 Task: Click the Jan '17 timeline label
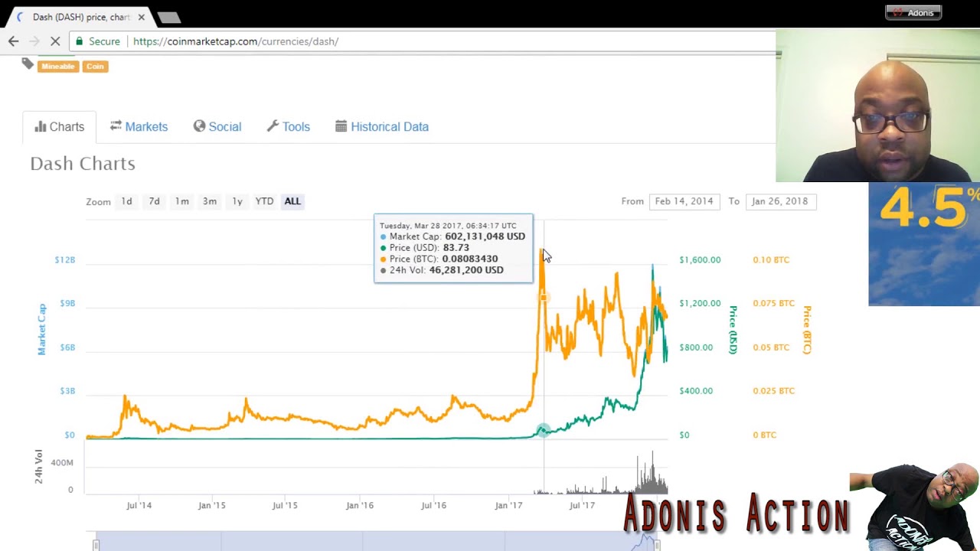(508, 505)
